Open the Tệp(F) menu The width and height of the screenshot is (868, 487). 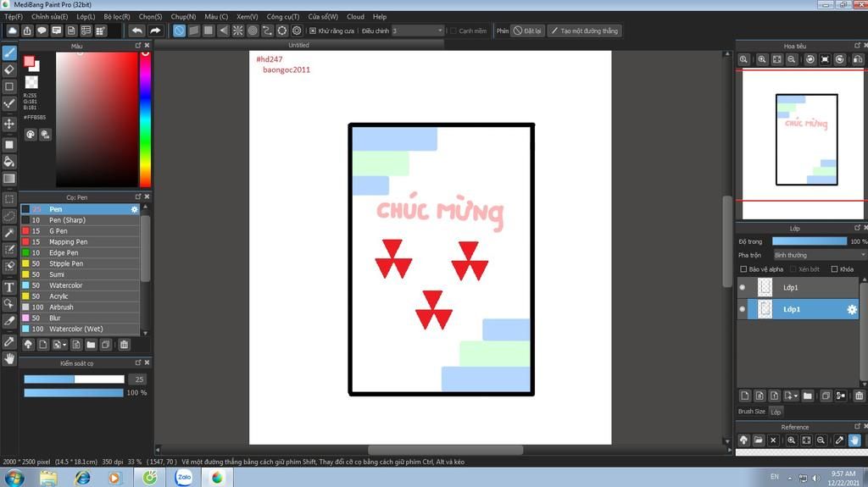tap(14, 17)
